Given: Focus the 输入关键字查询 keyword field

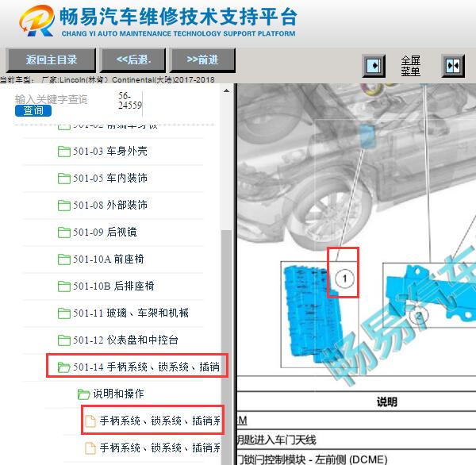Looking at the screenshot, I should pyautogui.click(x=51, y=99).
